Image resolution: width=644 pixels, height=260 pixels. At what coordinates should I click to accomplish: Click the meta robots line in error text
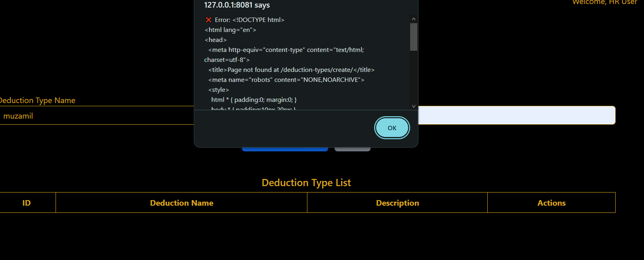[x=286, y=80]
